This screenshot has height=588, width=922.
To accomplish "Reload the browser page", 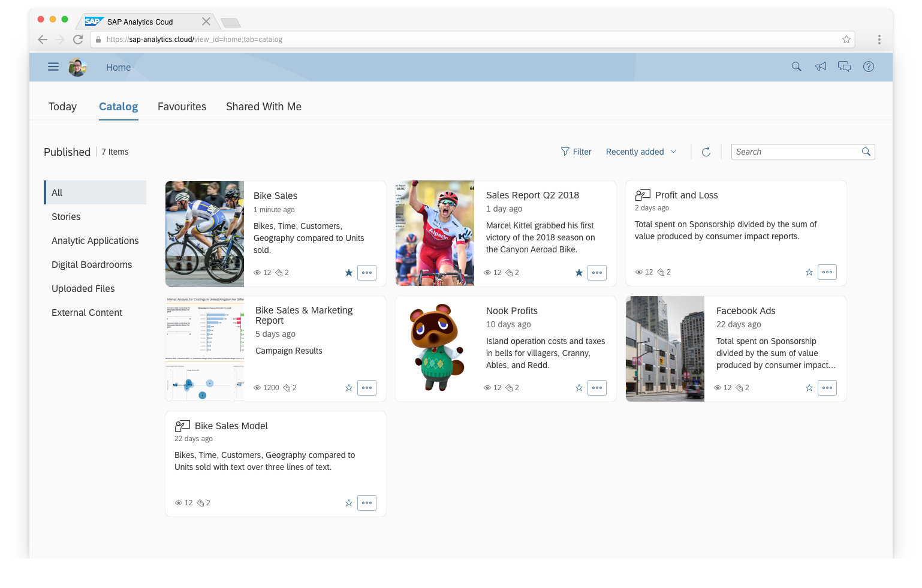I will tap(78, 40).
